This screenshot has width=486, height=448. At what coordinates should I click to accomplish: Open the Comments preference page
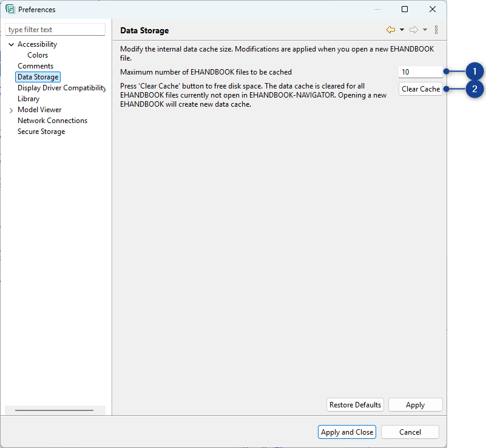[x=35, y=66]
